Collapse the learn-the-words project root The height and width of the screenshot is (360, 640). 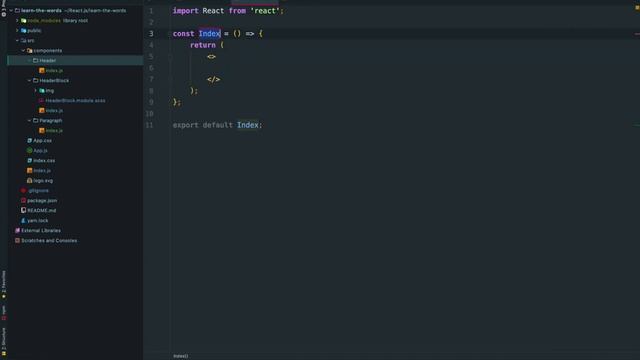coord(11,11)
